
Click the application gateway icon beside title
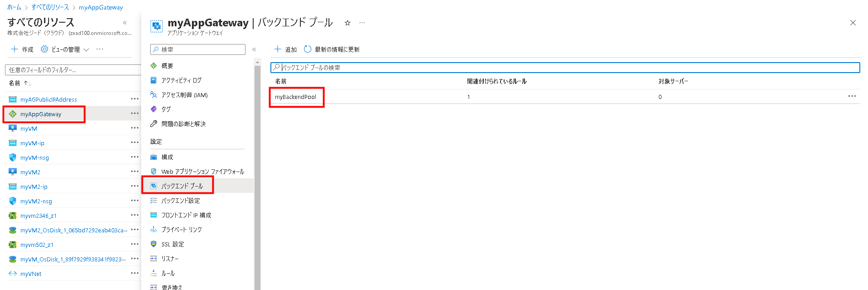tap(157, 26)
